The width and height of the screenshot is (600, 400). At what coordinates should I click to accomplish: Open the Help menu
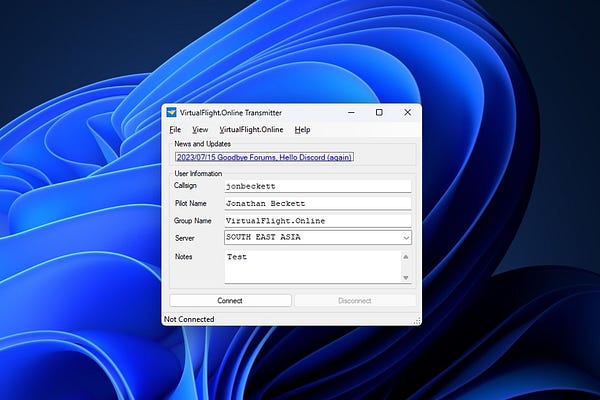(302, 130)
